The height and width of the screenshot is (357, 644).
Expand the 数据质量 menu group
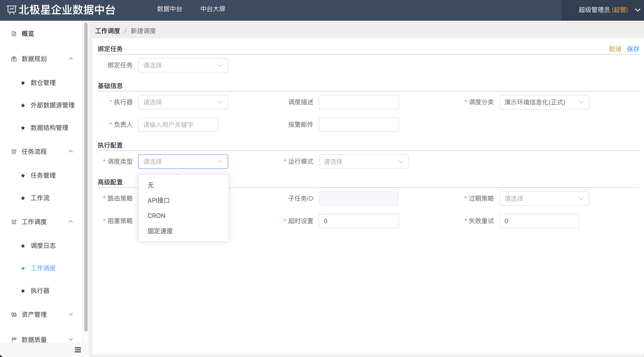point(71,339)
